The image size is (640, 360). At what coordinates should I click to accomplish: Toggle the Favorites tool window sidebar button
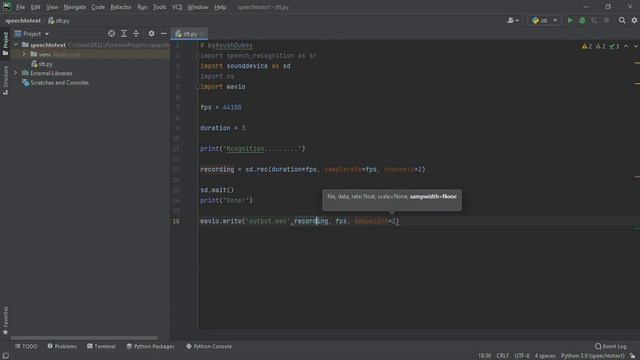5,321
